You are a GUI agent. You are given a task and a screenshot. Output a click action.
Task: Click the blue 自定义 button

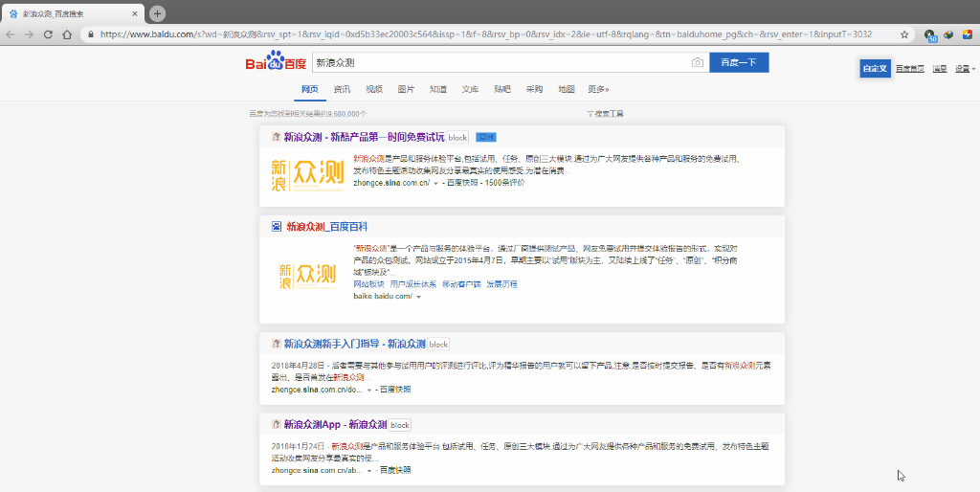[875, 69]
